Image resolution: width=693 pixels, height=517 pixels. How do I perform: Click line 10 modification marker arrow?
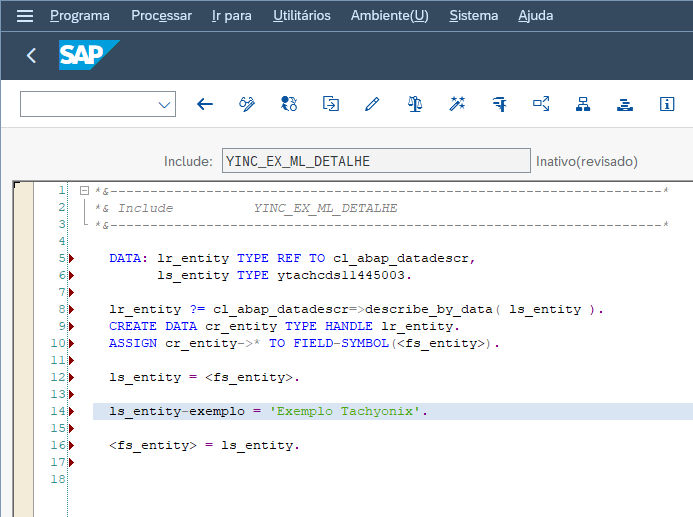[71, 343]
